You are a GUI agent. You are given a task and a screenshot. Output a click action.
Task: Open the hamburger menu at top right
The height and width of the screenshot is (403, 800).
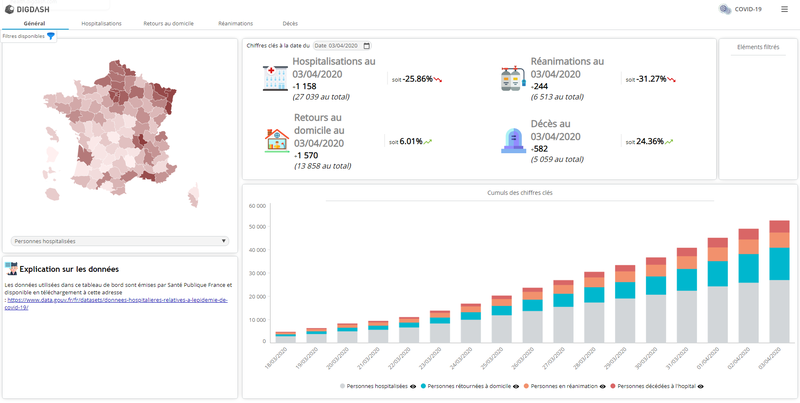[784, 9]
